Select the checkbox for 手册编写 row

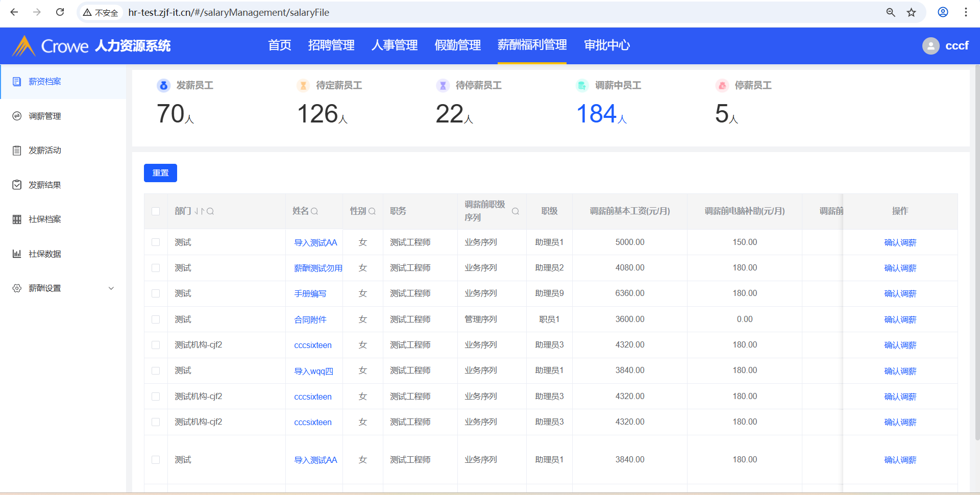pos(156,293)
